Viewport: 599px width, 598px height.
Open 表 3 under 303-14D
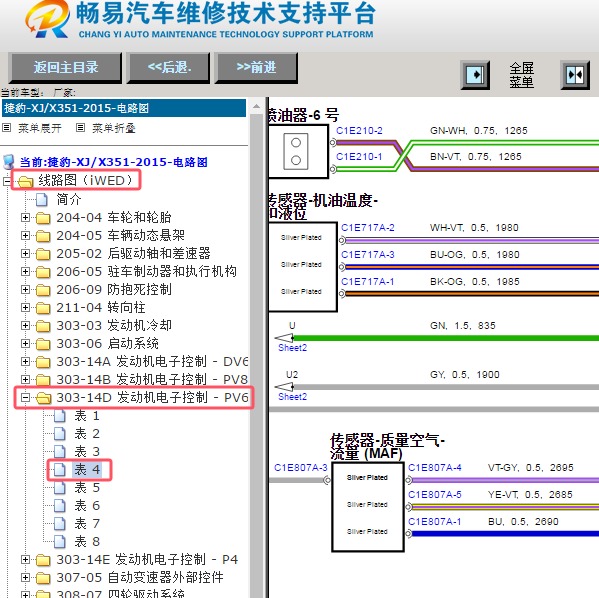point(87,451)
